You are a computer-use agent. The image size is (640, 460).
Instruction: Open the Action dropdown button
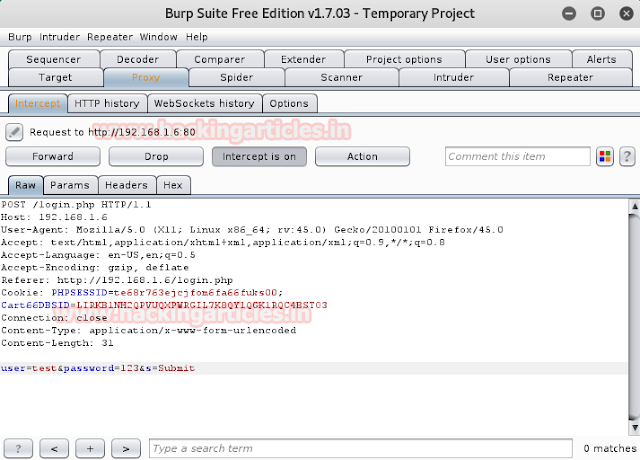[362, 156]
